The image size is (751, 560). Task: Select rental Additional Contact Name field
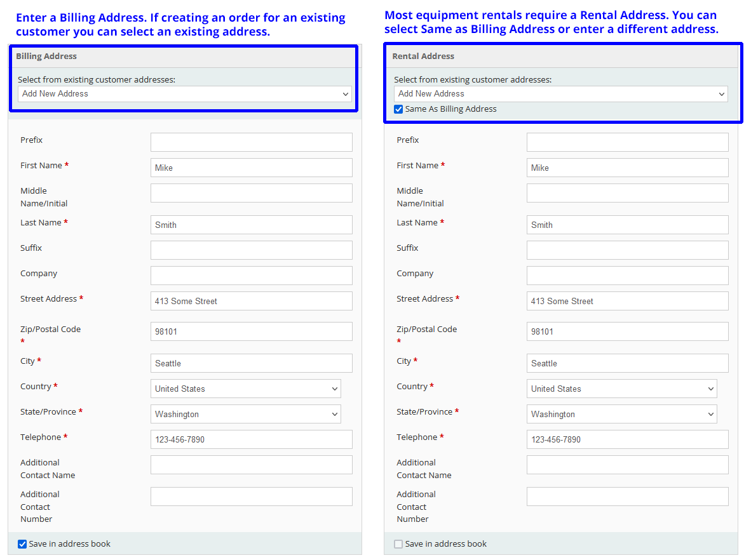pyautogui.click(x=627, y=465)
